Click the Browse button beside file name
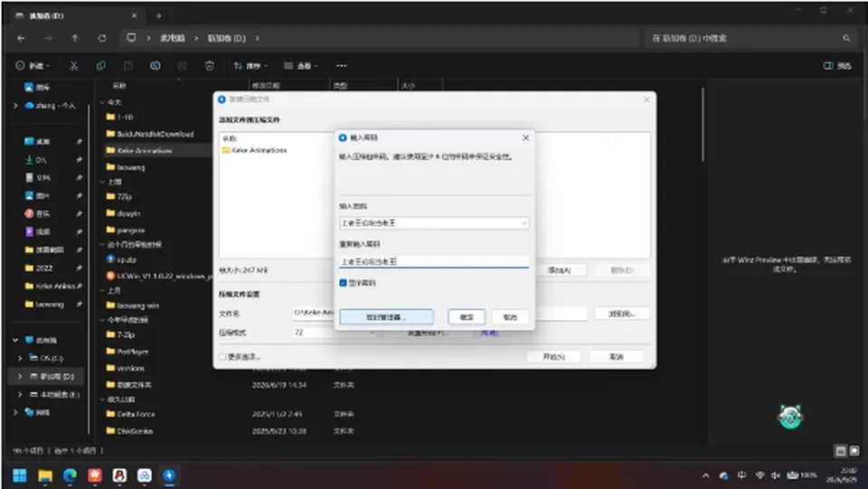Screen dimensions: 868x489 pos(622,314)
